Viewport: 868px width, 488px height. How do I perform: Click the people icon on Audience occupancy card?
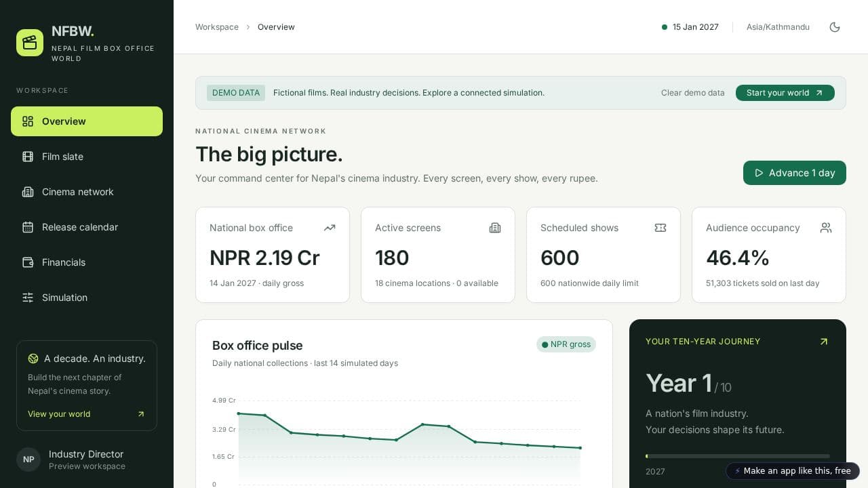pos(826,228)
